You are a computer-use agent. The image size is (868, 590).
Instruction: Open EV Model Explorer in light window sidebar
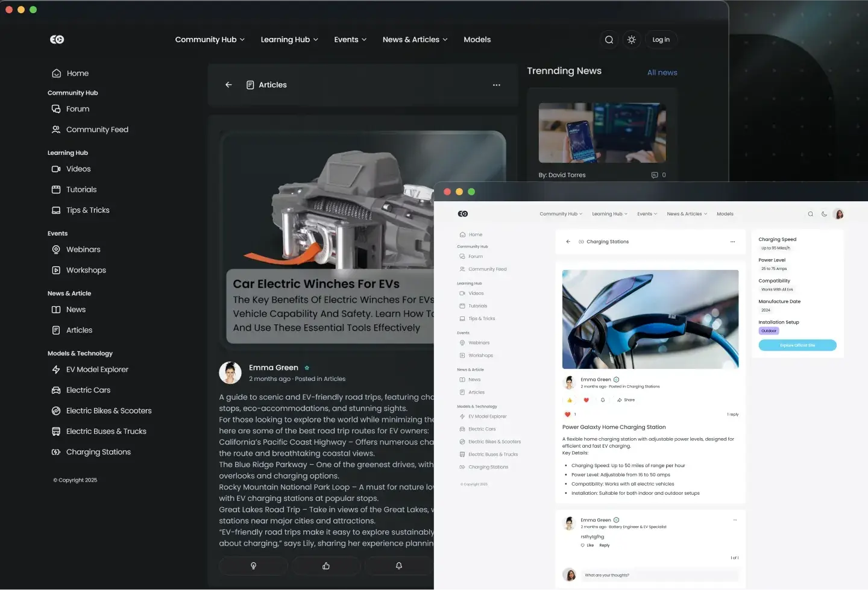click(483, 417)
